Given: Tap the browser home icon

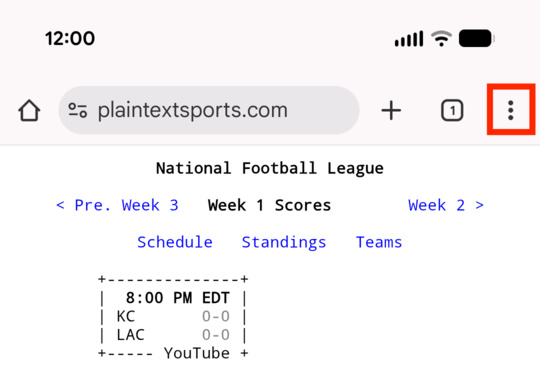Looking at the screenshot, I should [x=29, y=111].
